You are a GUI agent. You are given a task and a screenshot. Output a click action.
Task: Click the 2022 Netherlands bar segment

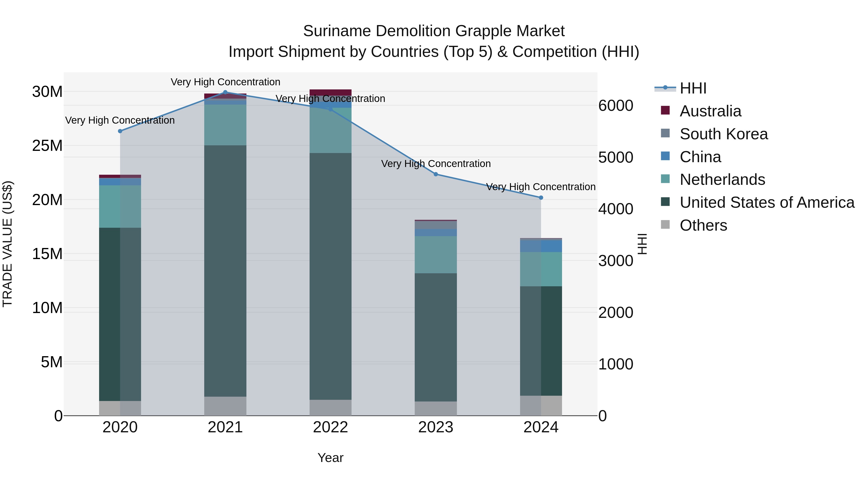pos(331,131)
